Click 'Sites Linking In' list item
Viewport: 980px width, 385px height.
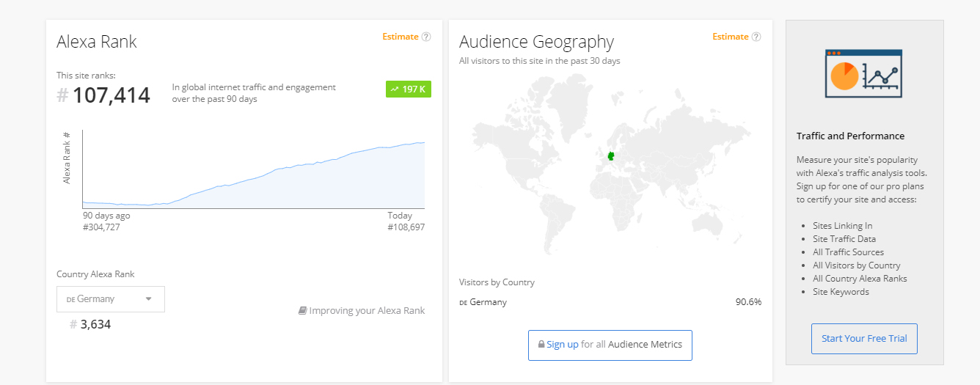click(843, 226)
